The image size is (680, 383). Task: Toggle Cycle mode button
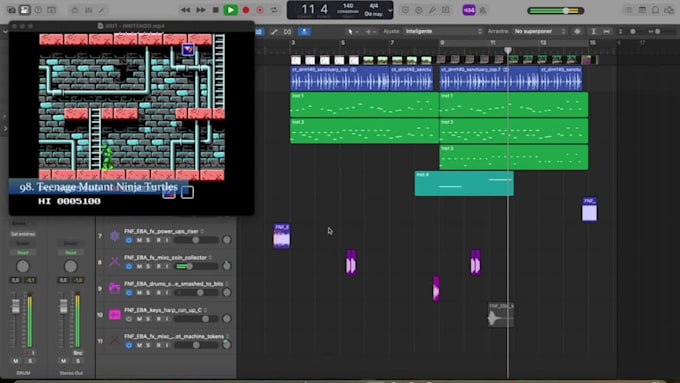pyautogui.click(x=274, y=10)
